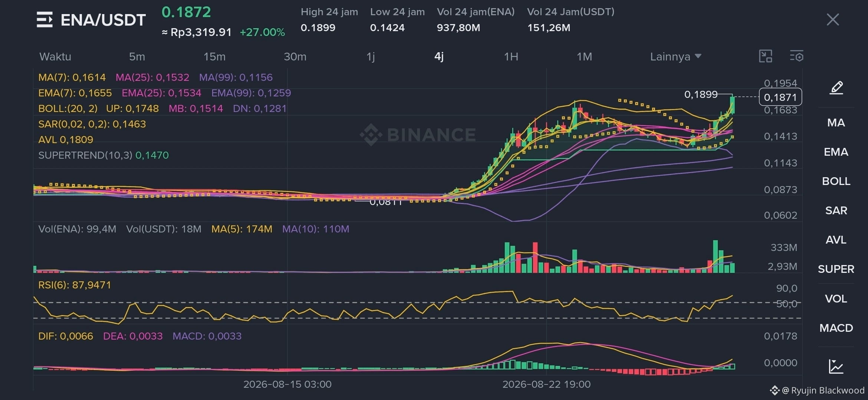Click the current price 0.1872

coord(186,12)
